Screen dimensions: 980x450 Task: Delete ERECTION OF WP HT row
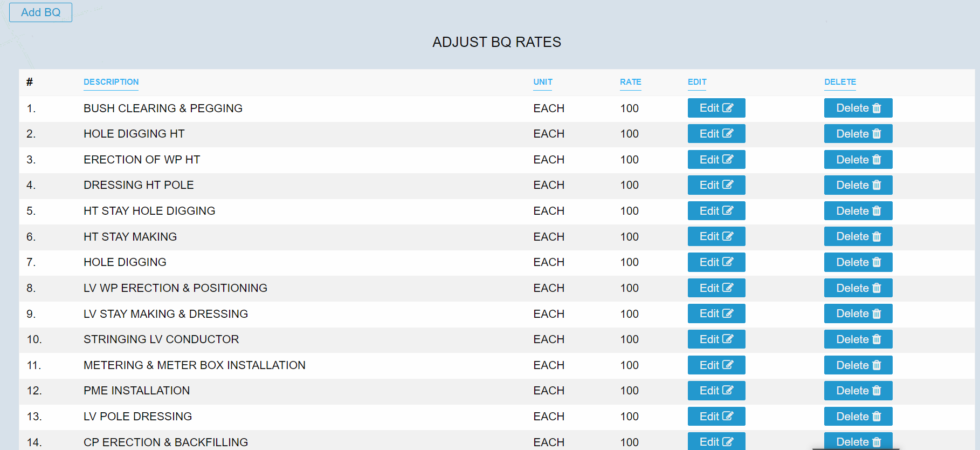point(858,160)
